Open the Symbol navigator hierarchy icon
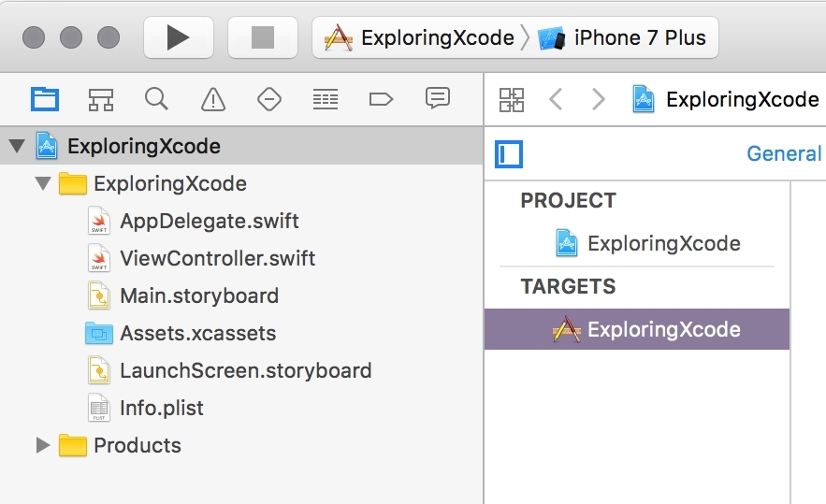This screenshot has height=504, width=826. click(101, 99)
